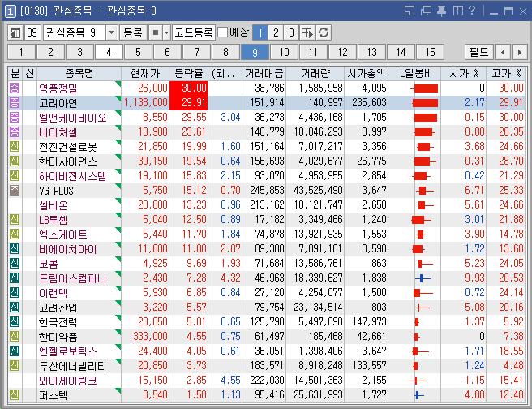Select view mode 3 button

click(x=291, y=32)
